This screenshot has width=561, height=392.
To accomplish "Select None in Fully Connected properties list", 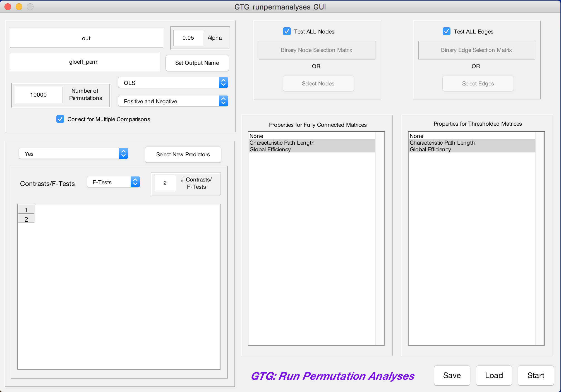I will point(256,136).
